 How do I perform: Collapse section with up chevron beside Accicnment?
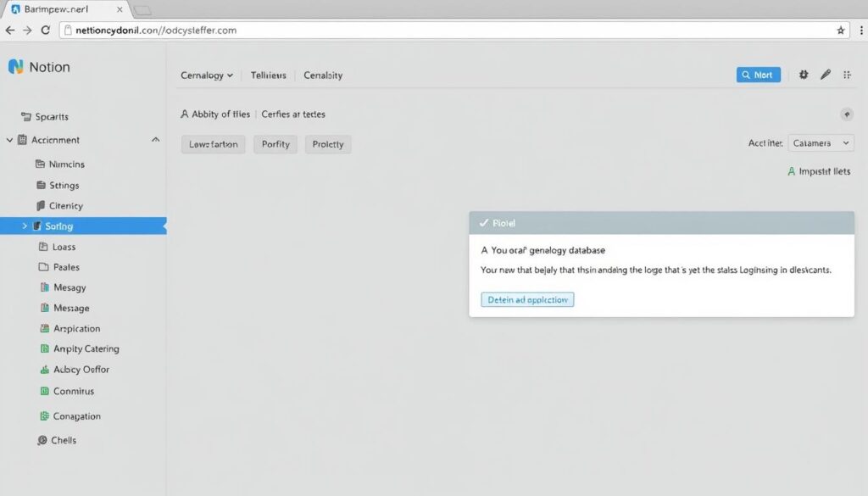[x=156, y=140]
